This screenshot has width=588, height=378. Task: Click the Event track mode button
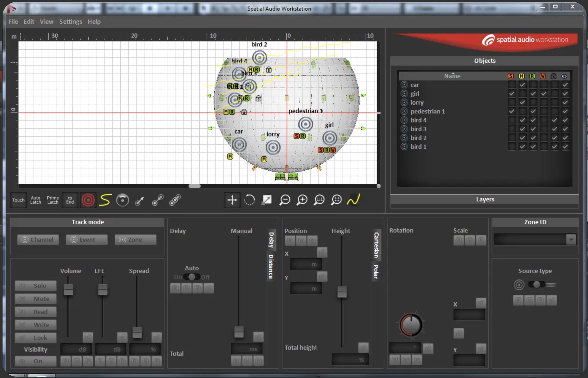tap(87, 240)
